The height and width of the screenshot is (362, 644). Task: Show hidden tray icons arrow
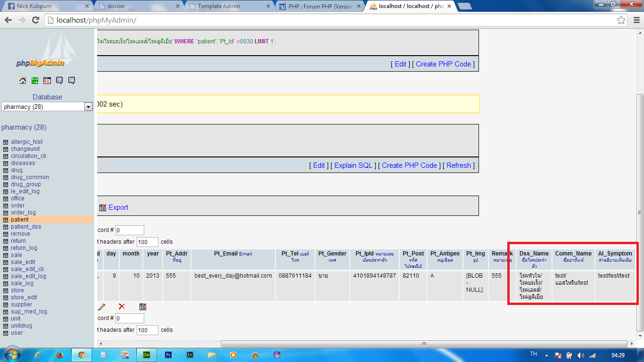tap(547, 355)
